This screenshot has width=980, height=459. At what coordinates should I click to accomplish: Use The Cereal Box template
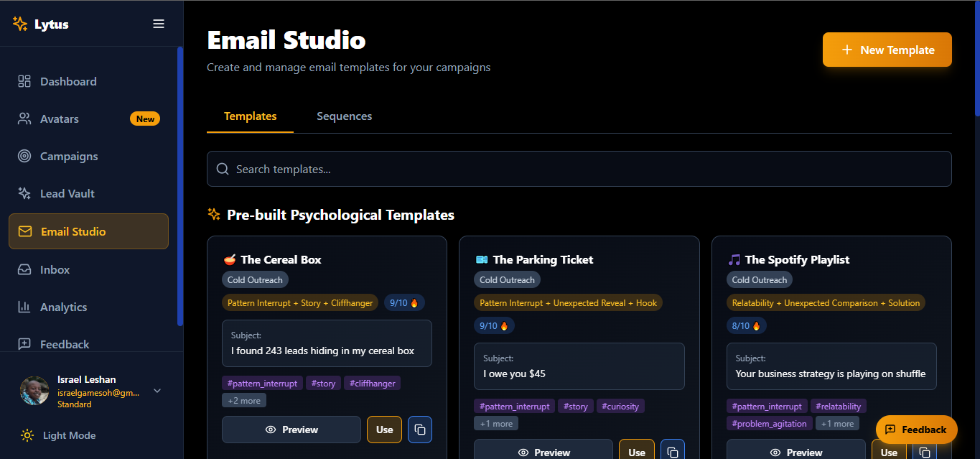pyautogui.click(x=384, y=430)
